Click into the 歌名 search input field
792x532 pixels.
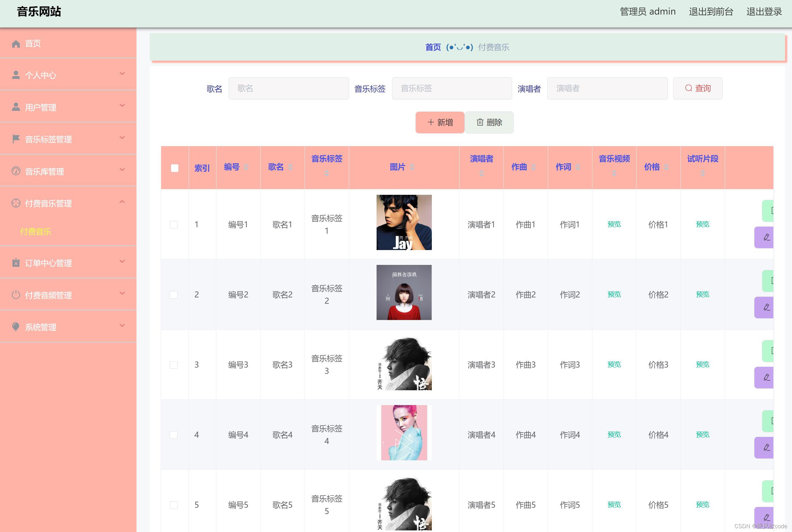pyautogui.click(x=288, y=88)
